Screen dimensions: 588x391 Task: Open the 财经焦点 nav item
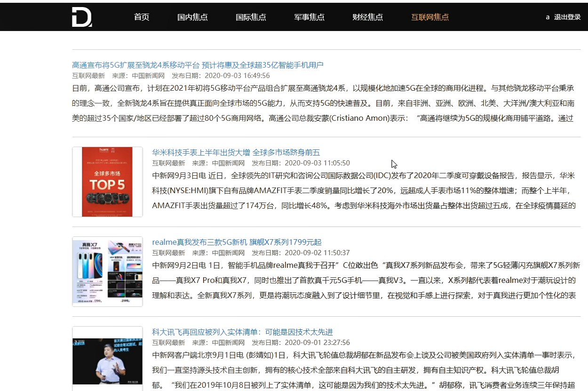coord(367,17)
